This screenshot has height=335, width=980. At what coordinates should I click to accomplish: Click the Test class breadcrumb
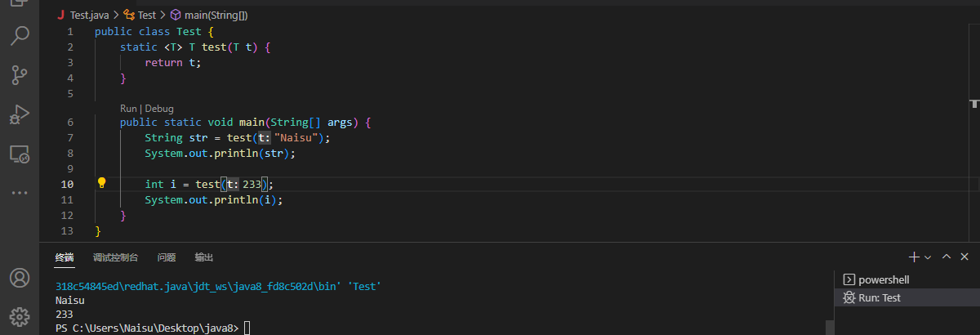click(146, 15)
